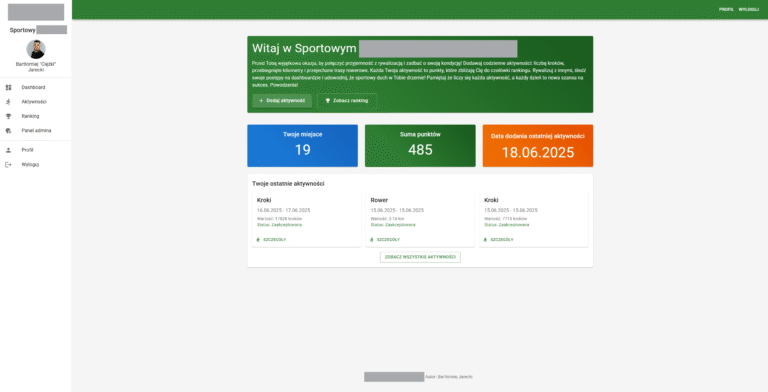This screenshot has height=392, width=768.
Task: Click Zobacz wszystkie aktywności button
Action: [x=420, y=257]
